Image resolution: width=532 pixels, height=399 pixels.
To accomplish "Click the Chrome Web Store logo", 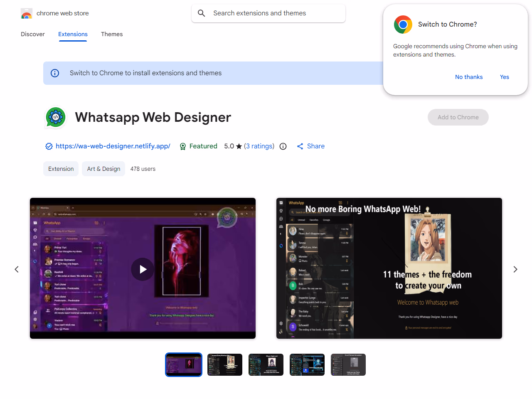I will [27, 14].
